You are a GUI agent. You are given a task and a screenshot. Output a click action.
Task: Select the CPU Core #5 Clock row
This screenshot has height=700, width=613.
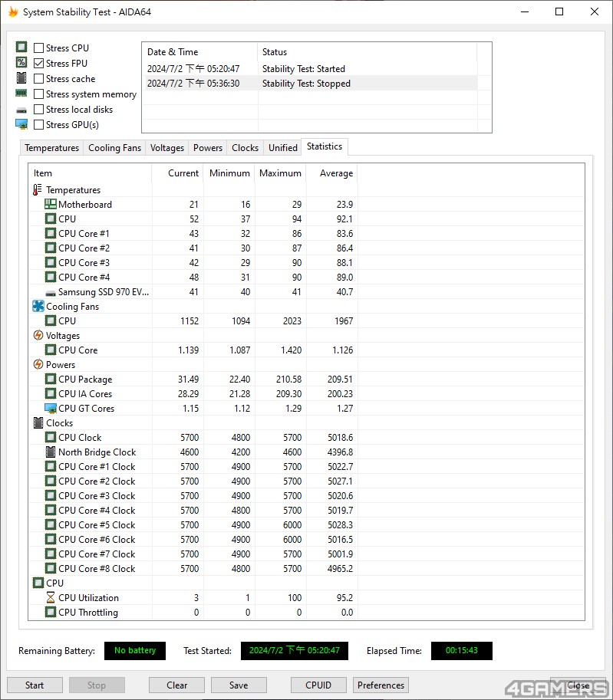[x=193, y=524]
